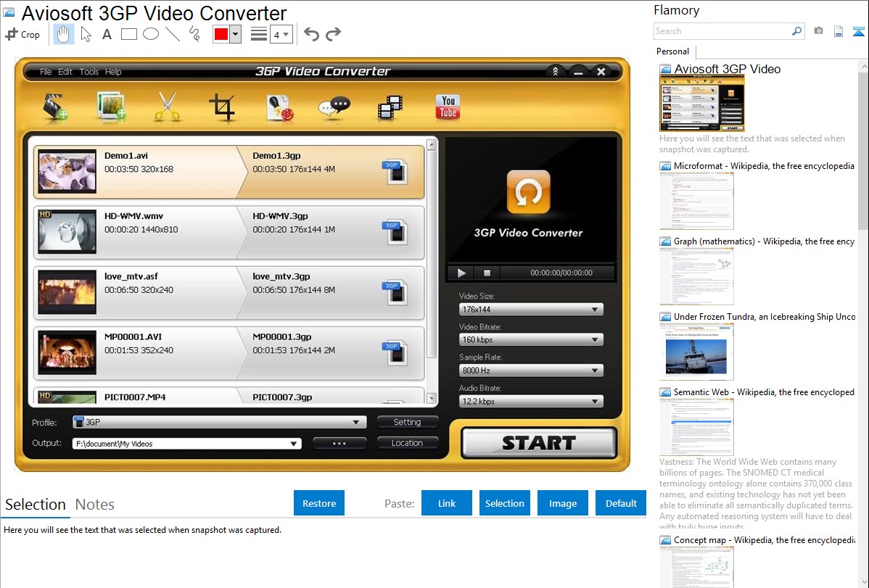The height and width of the screenshot is (588, 869).
Task: Click the add picture icon
Action: pos(111,107)
